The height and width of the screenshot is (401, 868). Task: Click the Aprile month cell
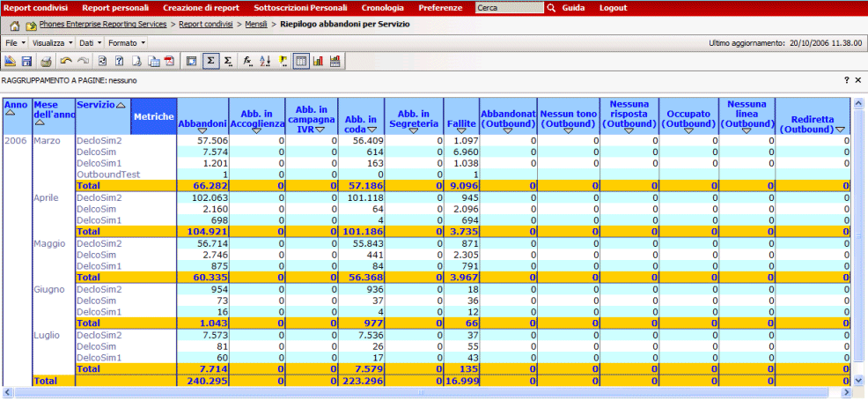coord(47,197)
